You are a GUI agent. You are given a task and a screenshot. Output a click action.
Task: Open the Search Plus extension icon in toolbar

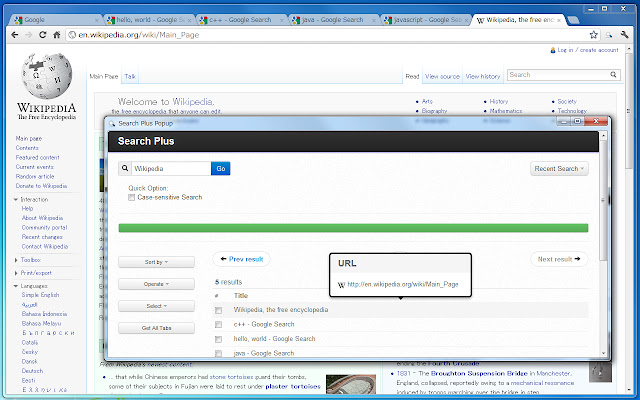(609, 35)
